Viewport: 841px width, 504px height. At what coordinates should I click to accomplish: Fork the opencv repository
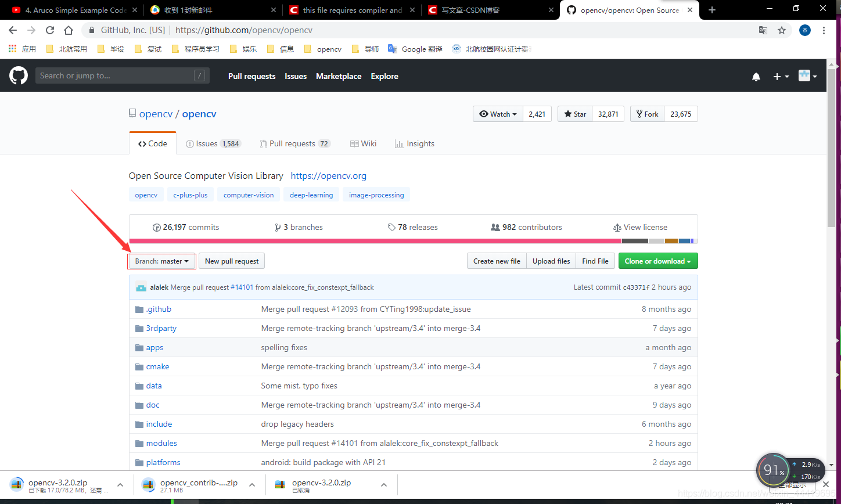[x=647, y=114]
